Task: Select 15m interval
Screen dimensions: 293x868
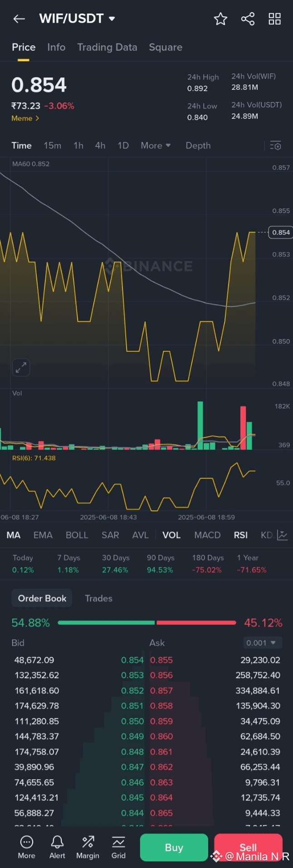Action: point(53,145)
